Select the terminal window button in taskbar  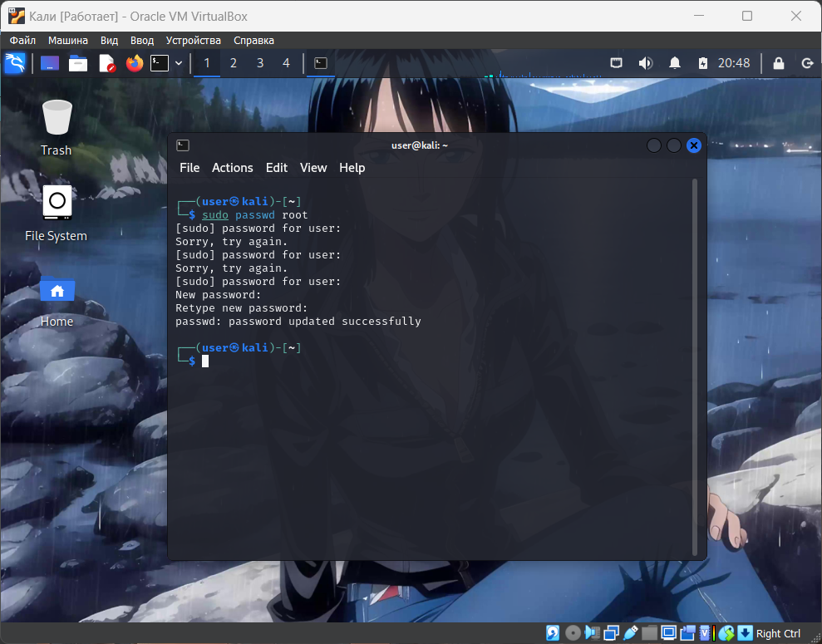(x=321, y=63)
